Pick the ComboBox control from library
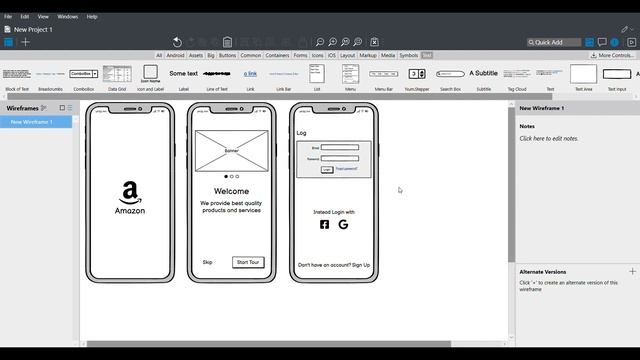The width and height of the screenshot is (640, 360). (84, 77)
